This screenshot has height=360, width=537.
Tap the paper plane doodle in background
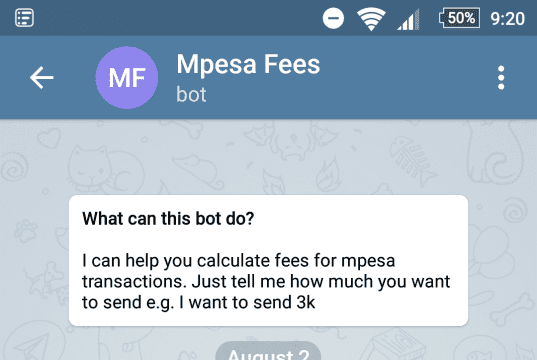coord(34,344)
